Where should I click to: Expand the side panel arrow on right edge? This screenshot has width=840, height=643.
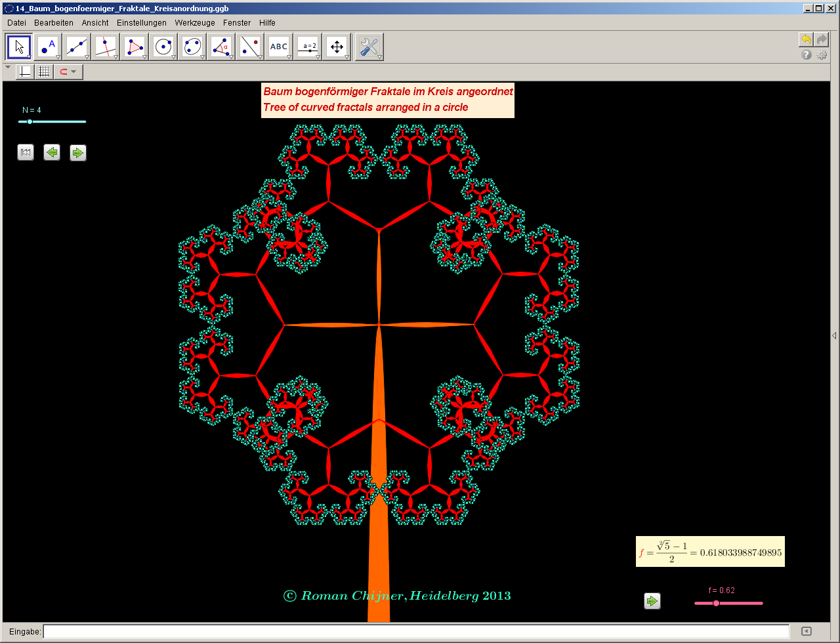pyautogui.click(x=834, y=335)
